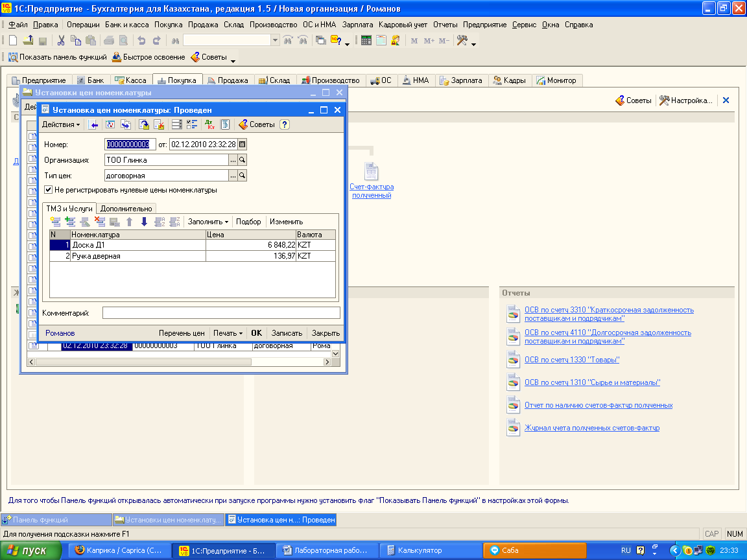Image resolution: width=747 pixels, height=560 pixels.
Task: Open the calculator icon in toolbar
Action: (x=366, y=40)
